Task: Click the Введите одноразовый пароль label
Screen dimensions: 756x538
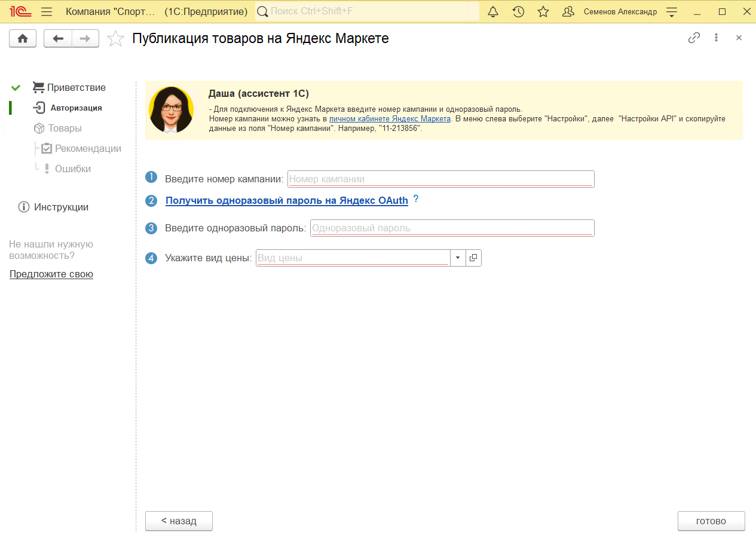Action: pyautogui.click(x=235, y=228)
